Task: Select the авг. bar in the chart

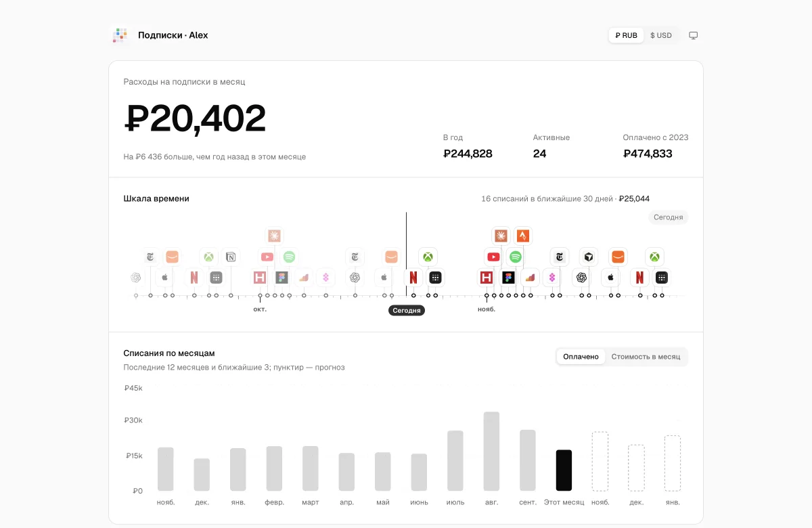Action: click(492, 452)
